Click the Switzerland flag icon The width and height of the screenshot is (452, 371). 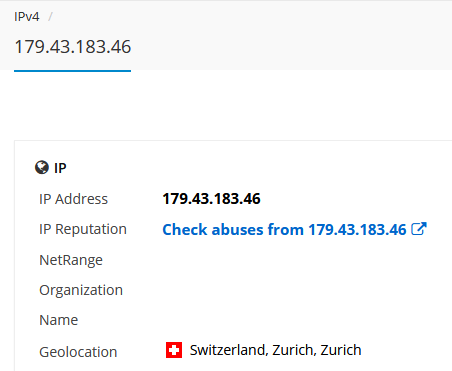[174, 350]
